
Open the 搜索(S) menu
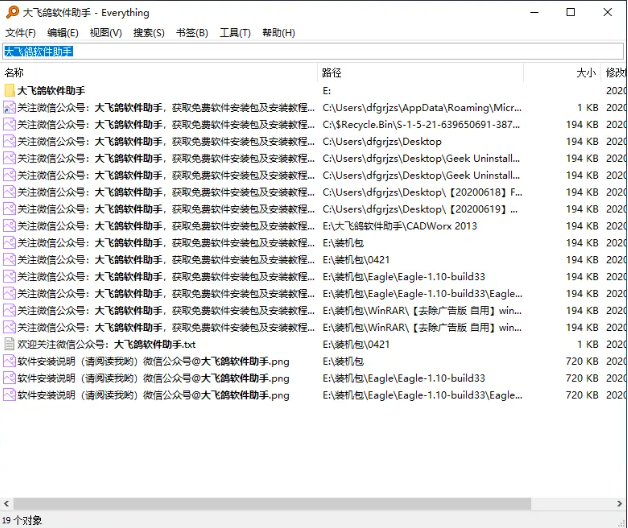[149, 33]
